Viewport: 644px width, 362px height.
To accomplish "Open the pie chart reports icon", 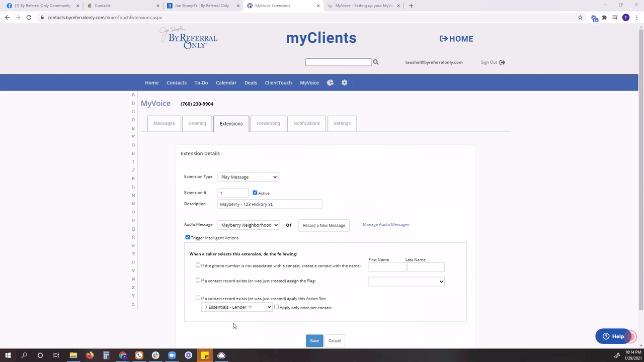I will click(330, 82).
